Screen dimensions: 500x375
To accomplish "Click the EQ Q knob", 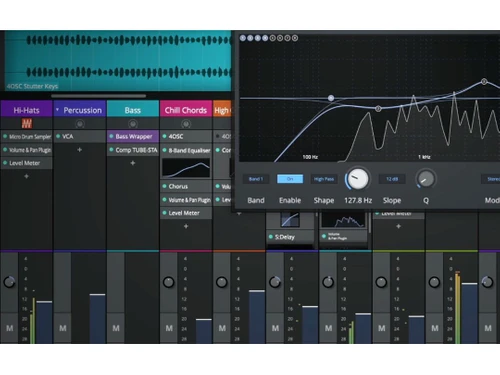I will coord(426,179).
